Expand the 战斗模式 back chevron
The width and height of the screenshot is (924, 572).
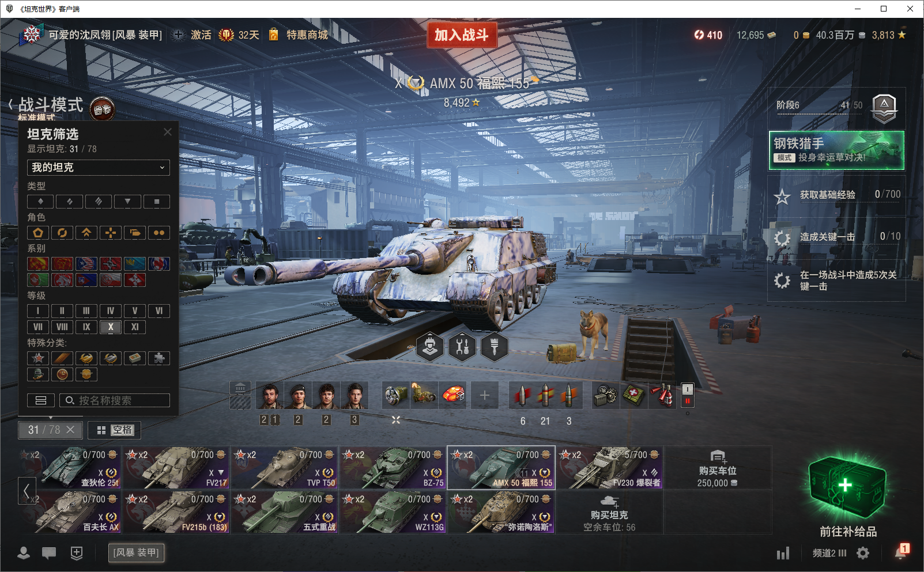coord(11,105)
